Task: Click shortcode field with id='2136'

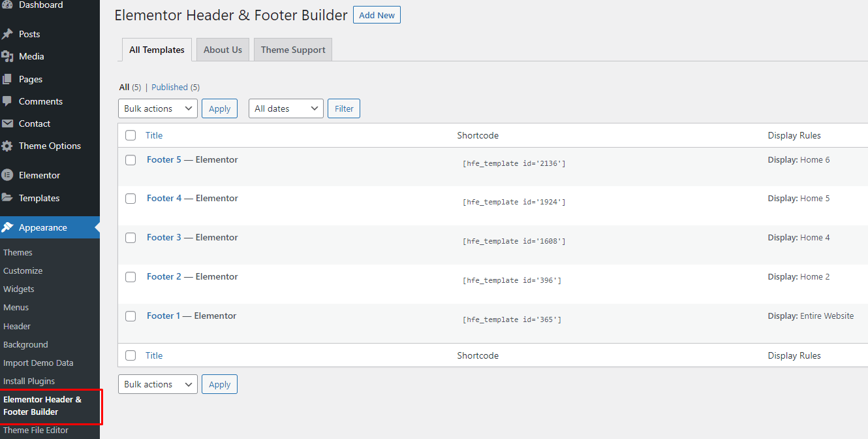Action: click(514, 163)
